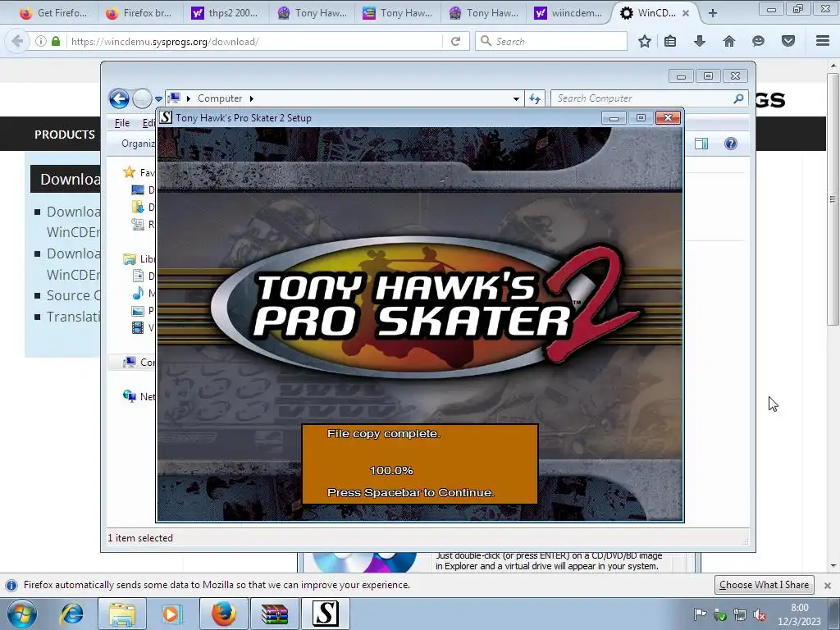Image resolution: width=840 pixels, height=630 pixels.
Task: Switch to the 'Firefox br...' tab
Action: (139, 13)
